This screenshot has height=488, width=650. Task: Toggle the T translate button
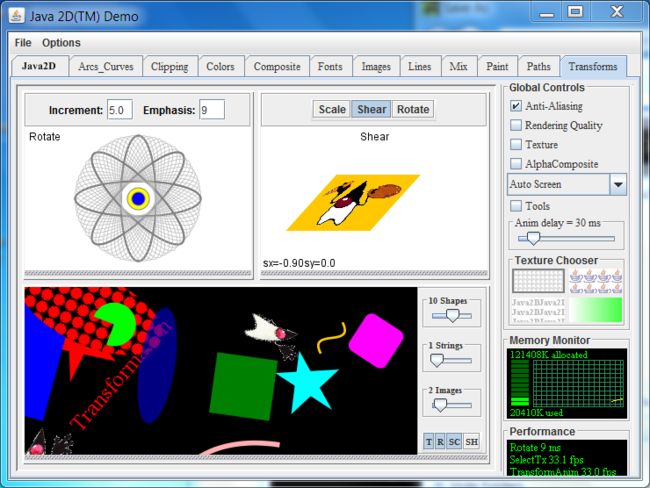[429, 442]
